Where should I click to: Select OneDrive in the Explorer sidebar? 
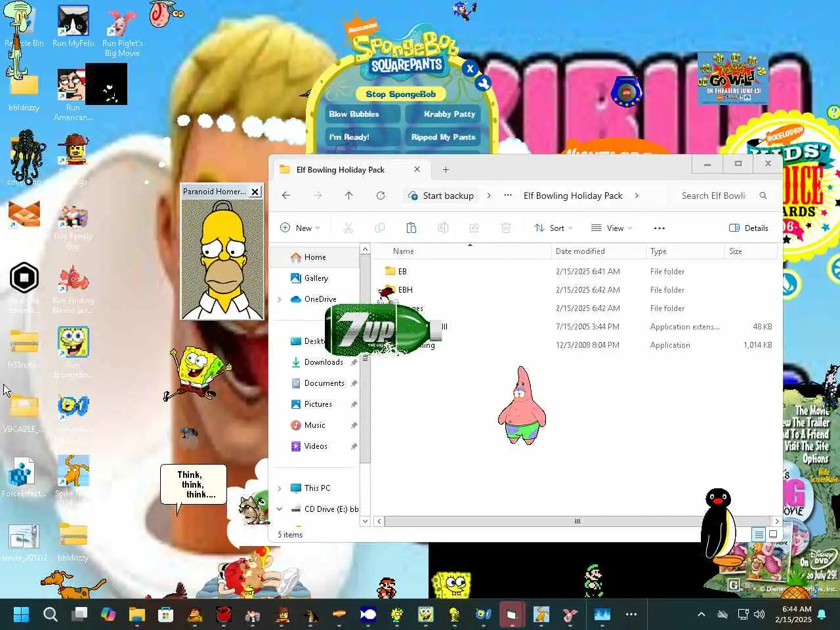320,299
